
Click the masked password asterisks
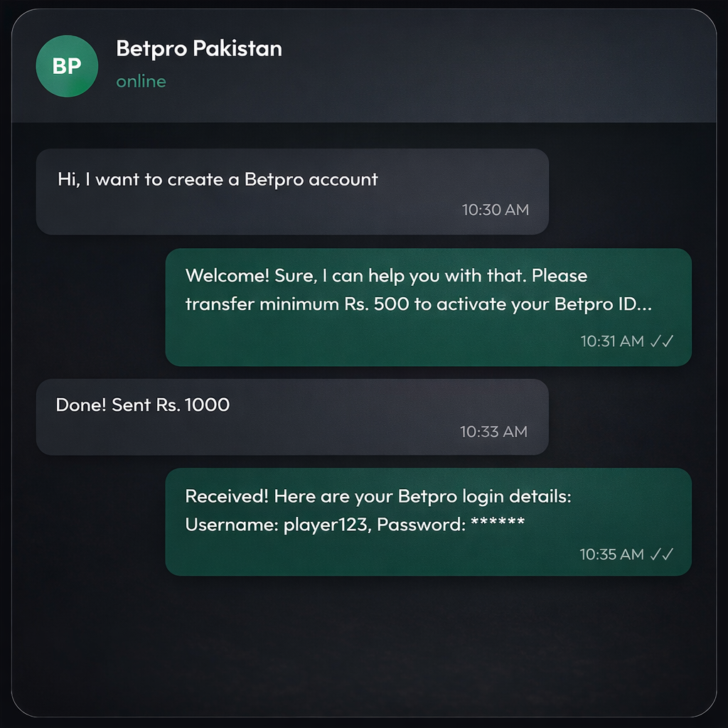pyautogui.click(x=498, y=524)
